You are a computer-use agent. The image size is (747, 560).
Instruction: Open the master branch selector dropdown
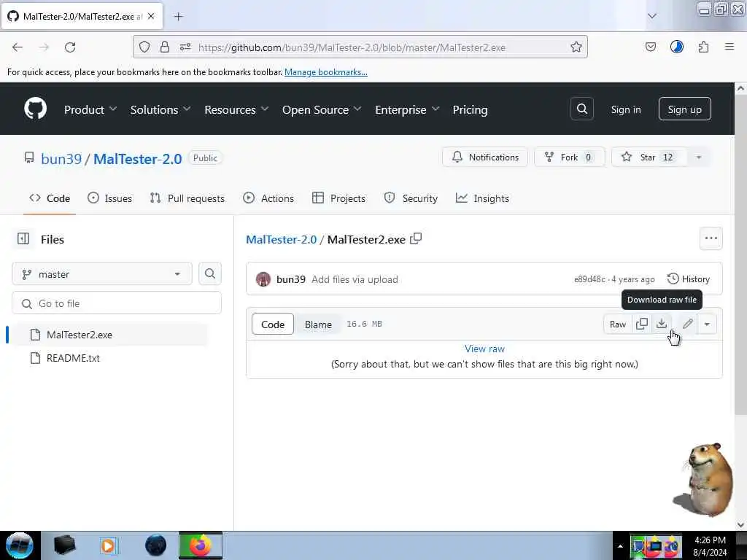(102, 274)
